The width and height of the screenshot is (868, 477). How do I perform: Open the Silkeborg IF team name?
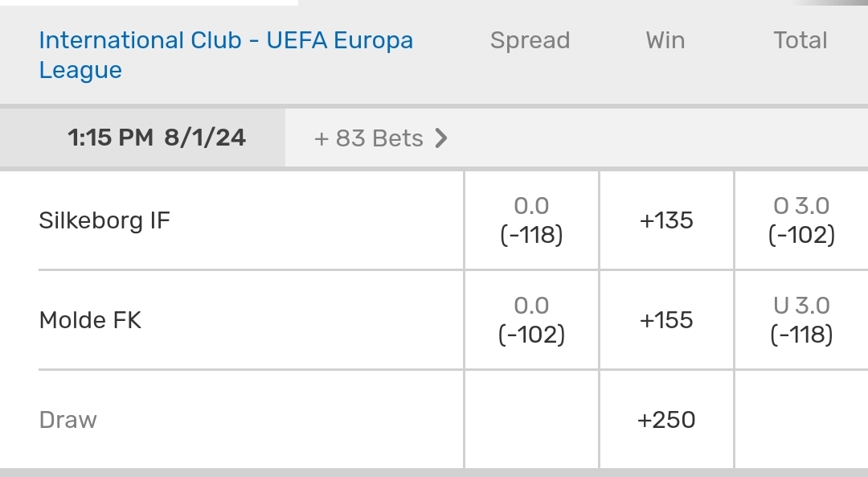pos(104,220)
